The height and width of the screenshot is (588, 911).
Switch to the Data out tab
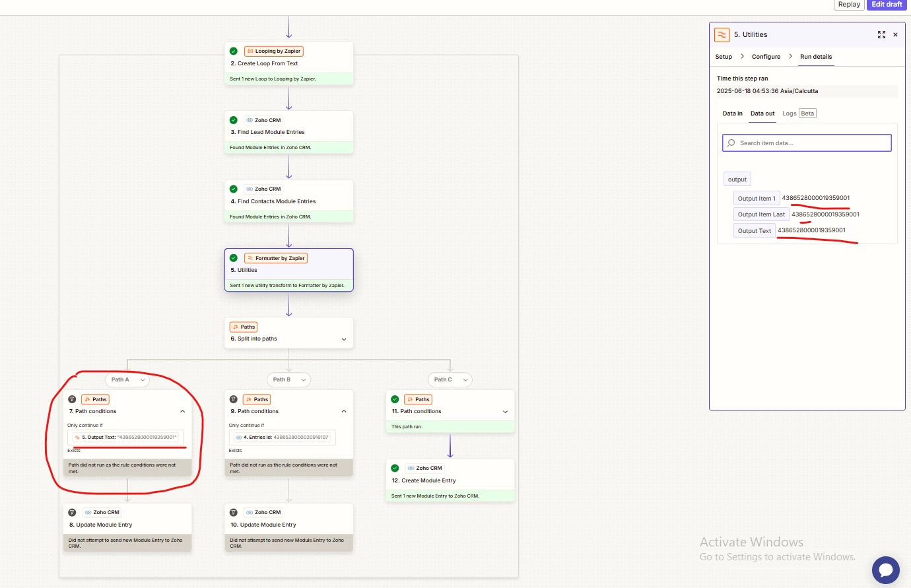click(762, 114)
